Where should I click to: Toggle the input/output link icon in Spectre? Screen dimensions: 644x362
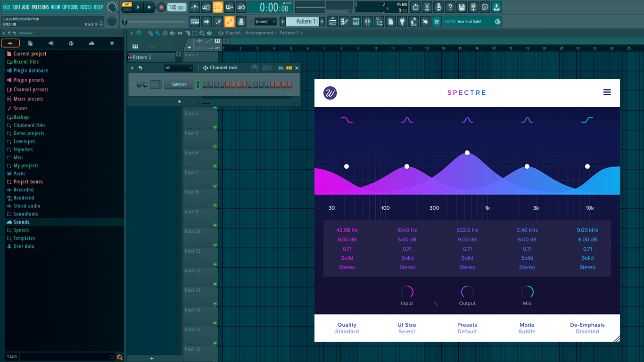point(436,304)
